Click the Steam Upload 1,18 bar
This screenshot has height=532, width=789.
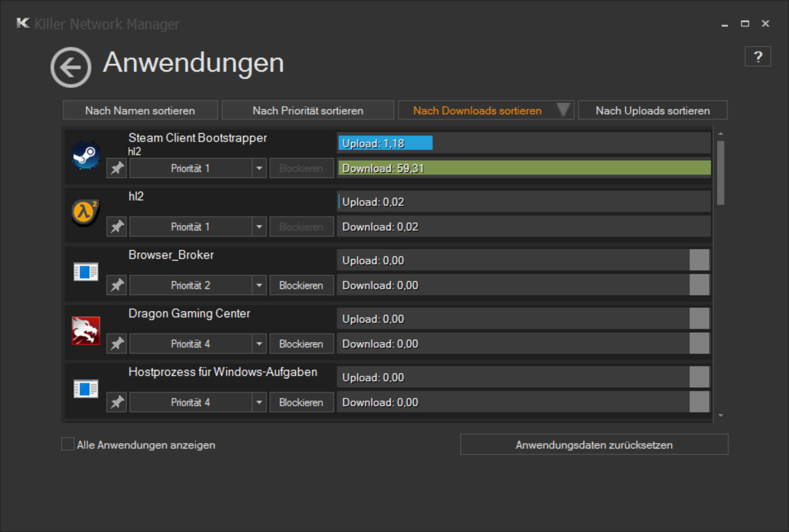524,143
